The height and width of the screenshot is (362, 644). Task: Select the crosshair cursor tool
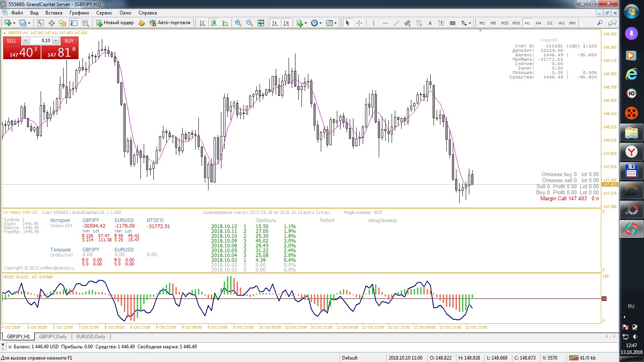pos(359,23)
